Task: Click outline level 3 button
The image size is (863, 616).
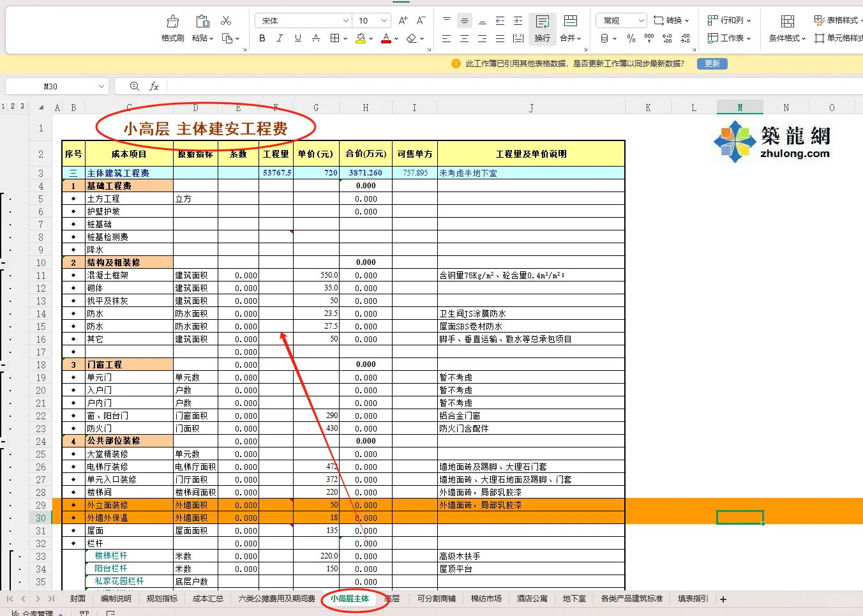Action: pyautogui.click(x=22, y=107)
